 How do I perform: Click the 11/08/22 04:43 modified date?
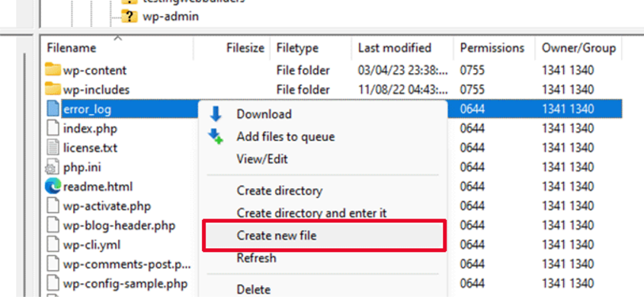(x=403, y=89)
